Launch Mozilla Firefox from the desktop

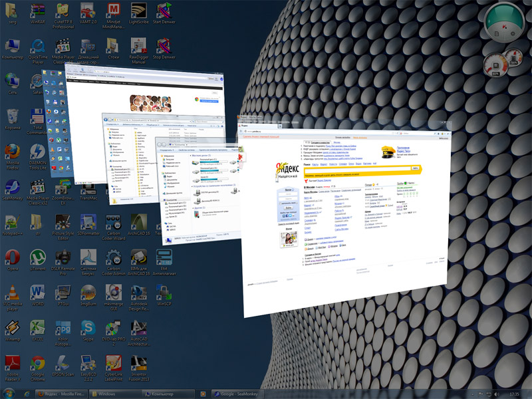click(13, 156)
